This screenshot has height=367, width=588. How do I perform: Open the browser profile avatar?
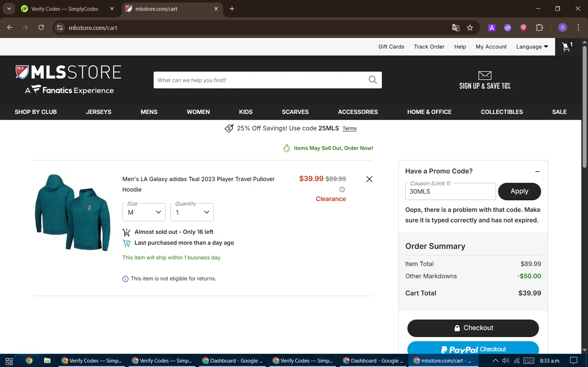click(x=563, y=27)
